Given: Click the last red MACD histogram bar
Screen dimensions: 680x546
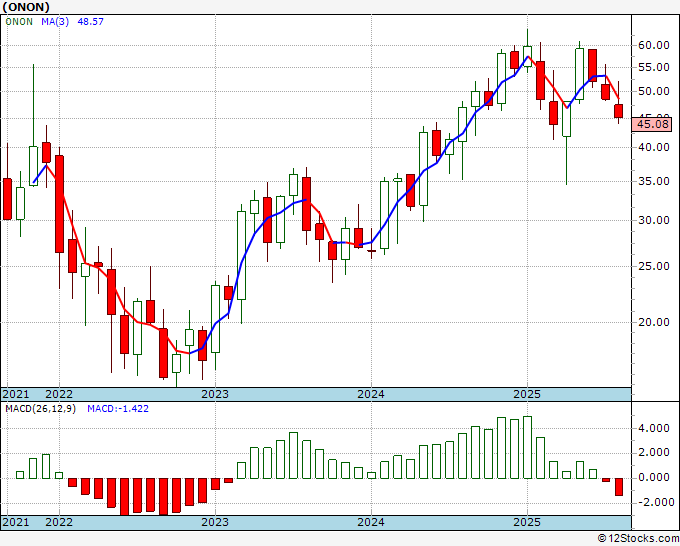Looking at the screenshot, I should (x=618, y=487).
